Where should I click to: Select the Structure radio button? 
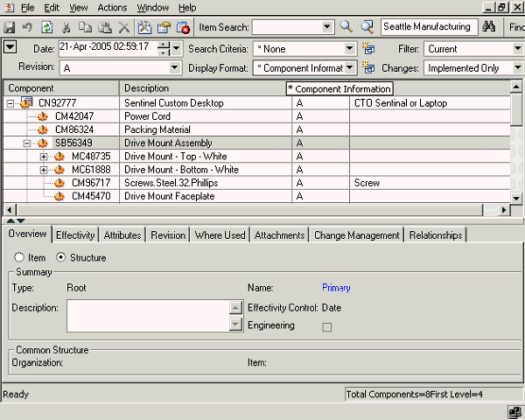[60, 257]
